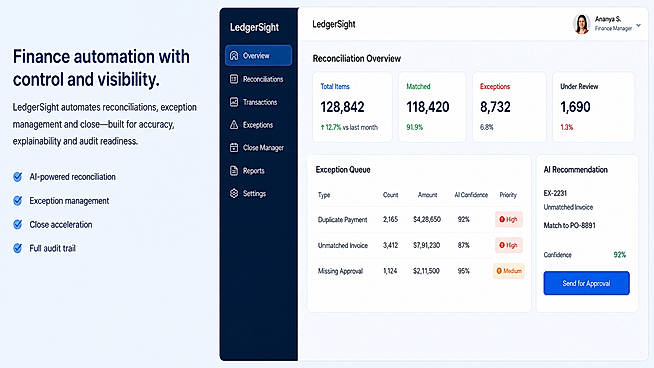Image resolution: width=654 pixels, height=368 pixels.
Task: Click Medium priority badge for Missing Approval
Action: pyautogui.click(x=509, y=271)
